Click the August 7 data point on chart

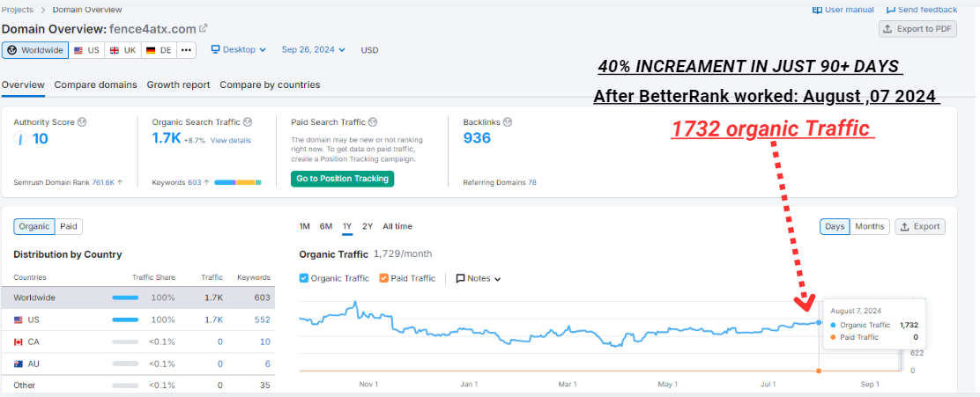(820, 322)
